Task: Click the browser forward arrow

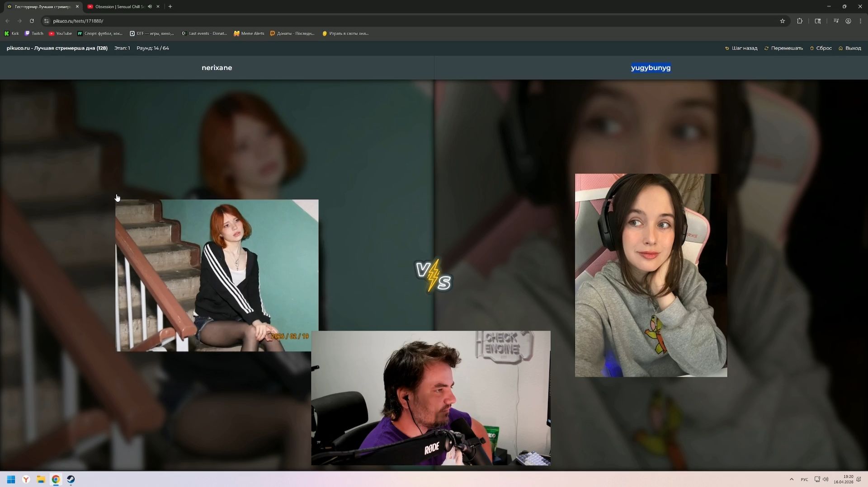Action: (x=19, y=21)
